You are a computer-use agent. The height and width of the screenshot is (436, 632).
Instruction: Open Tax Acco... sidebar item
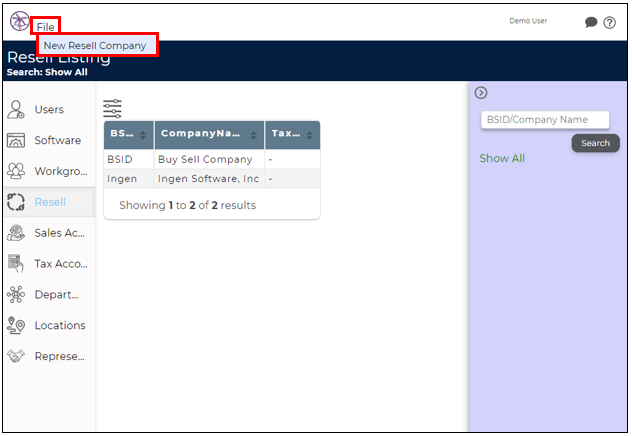pos(61,264)
